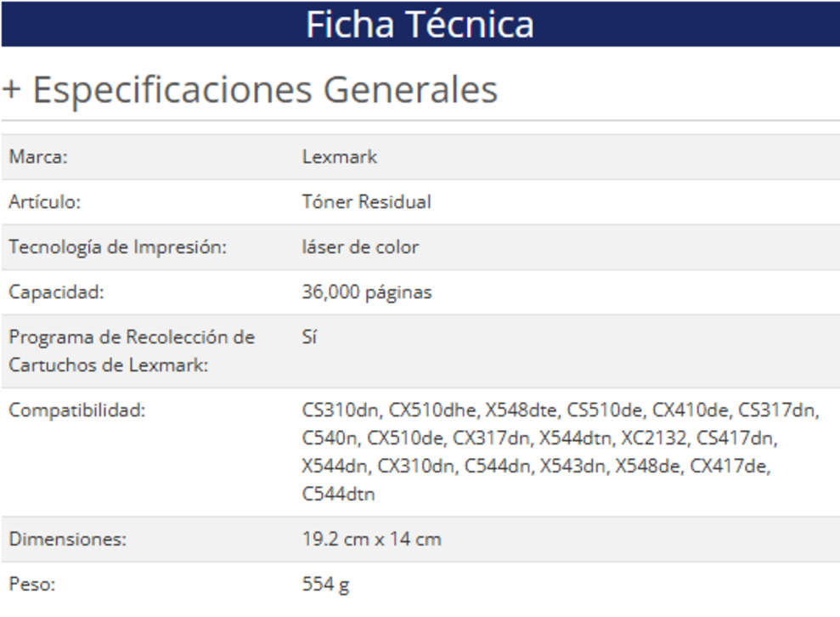This screenshot has width=840, height=617.
Task: Click the Tóner Residual value
Action: tap(366, 202)
